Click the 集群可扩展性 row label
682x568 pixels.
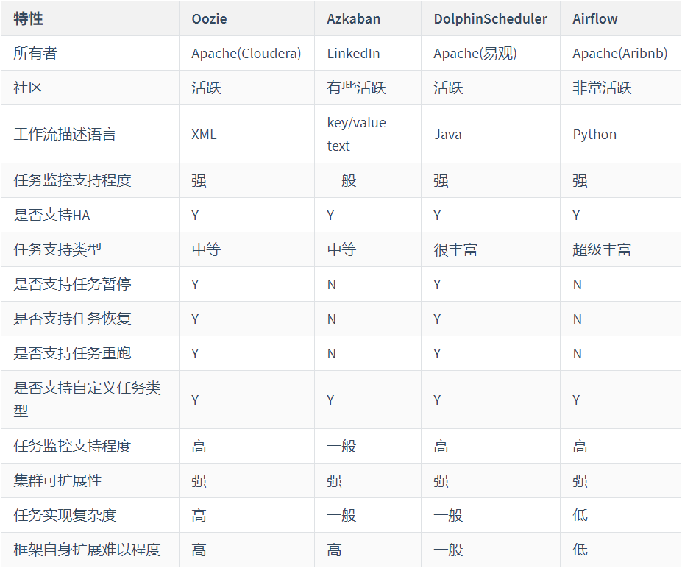(57, 480)
